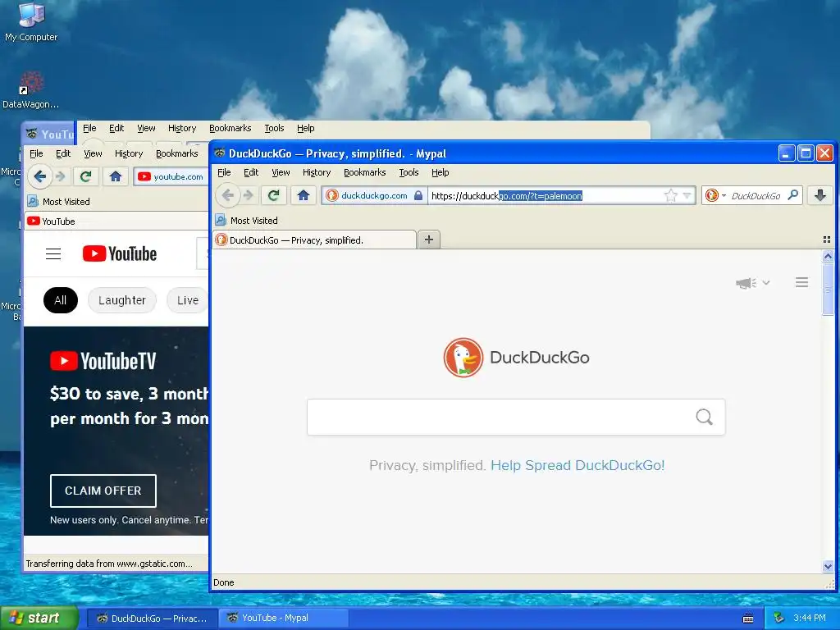
Task: Select the All filter chip
Action: [x=61, y=300]
